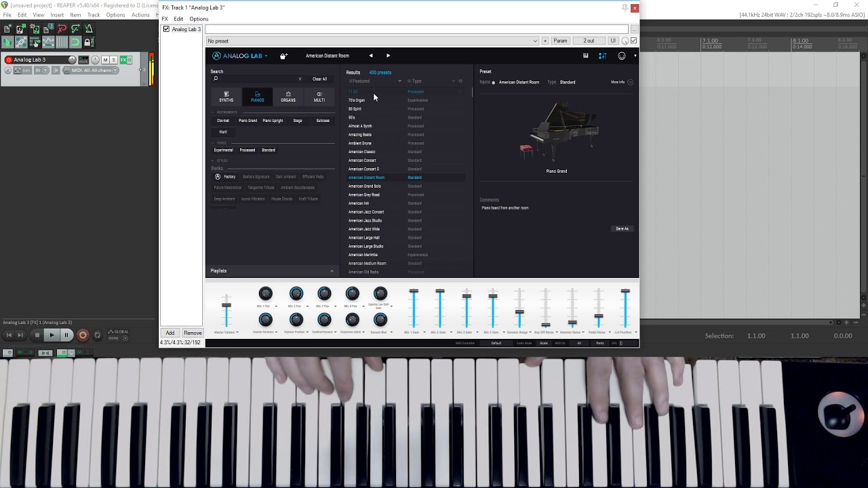
Task: Open the Reverb Wet knob assignment dropdown
Action: [x=391, y=332]
